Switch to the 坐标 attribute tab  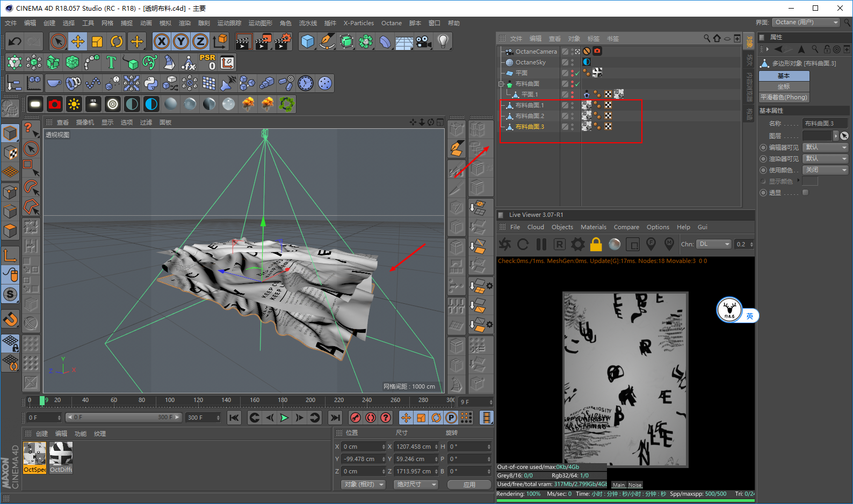pyautogui.click(x=784, y=86)
